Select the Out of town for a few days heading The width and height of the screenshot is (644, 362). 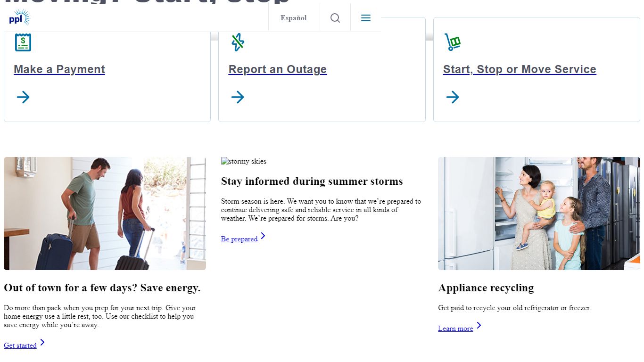click(x=102, y=288)
